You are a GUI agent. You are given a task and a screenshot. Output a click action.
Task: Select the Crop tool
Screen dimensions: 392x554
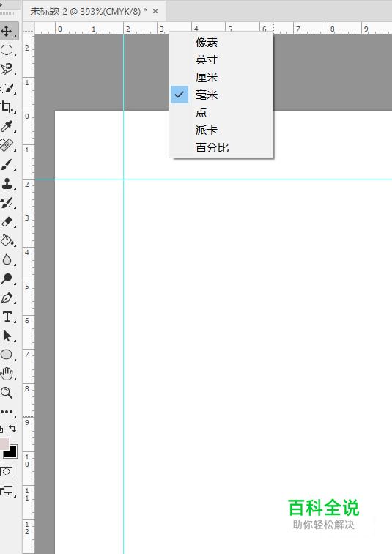pyautogui.click(x=7, y=107)
